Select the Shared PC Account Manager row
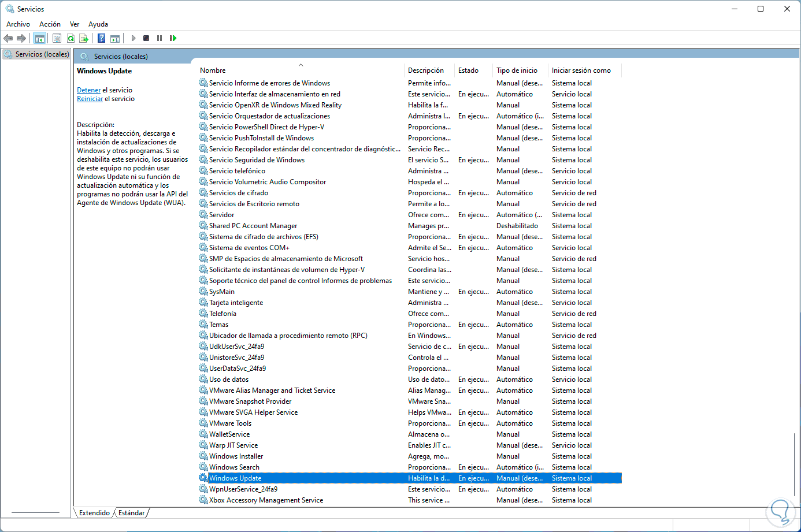Viewport: 801px width, 532px height. coord(410,226)
